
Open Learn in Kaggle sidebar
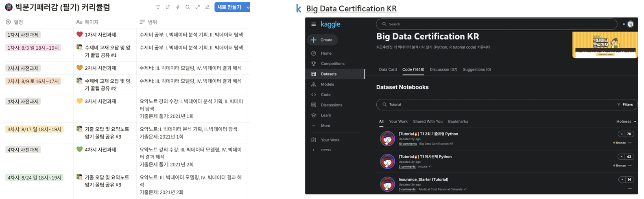326,115
